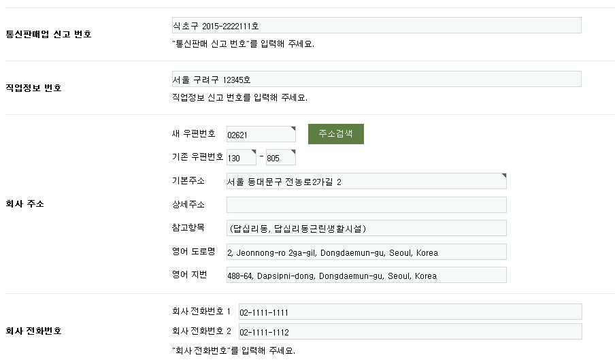Select the 회사 전화번호 2 input field
The width and height of the screenshot is (615, 364).
point(410,331)
